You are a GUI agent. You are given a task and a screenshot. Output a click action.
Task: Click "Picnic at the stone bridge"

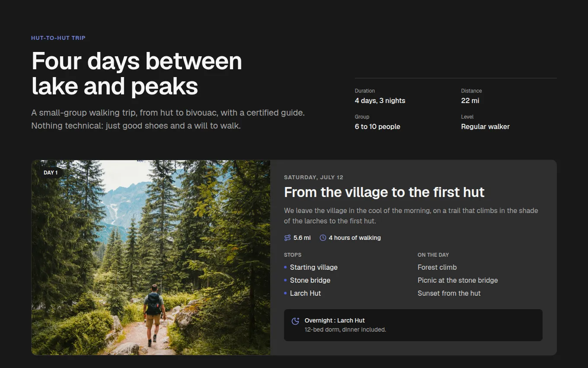458,281
